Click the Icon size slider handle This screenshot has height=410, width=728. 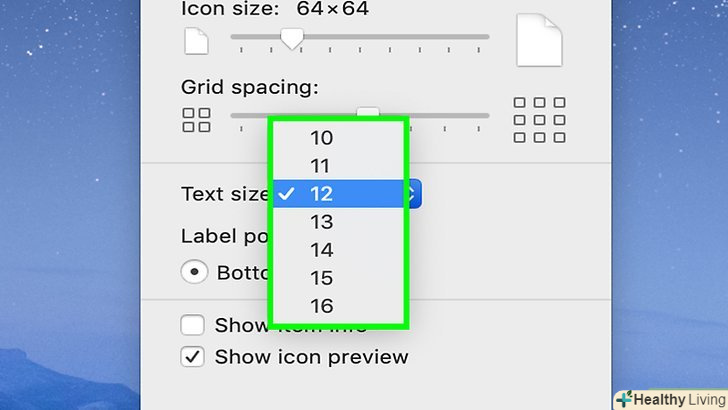click(291, 39)
